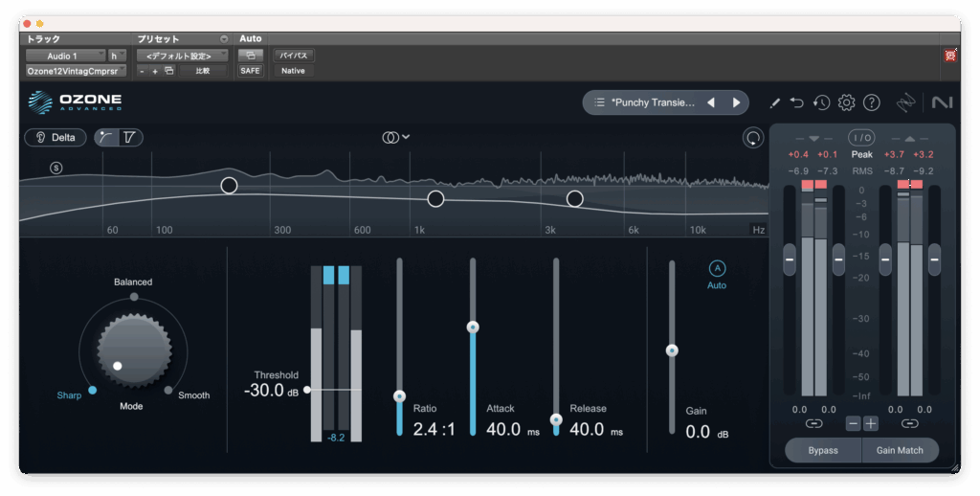
Task: Enable Auto gain compensation
Action: pyautogui.click(x=717, y=269)
